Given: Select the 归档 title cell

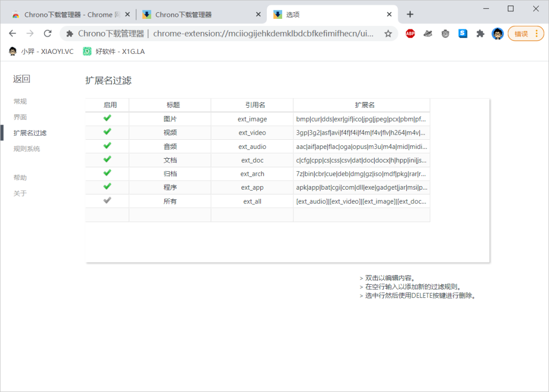Looking at the screenshot, I should click(170, 174).
